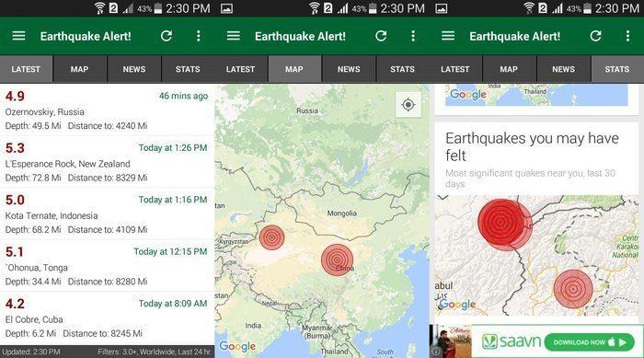
Task: Open Saavn ad album thumbnail
Action: [x=451, y=341]
